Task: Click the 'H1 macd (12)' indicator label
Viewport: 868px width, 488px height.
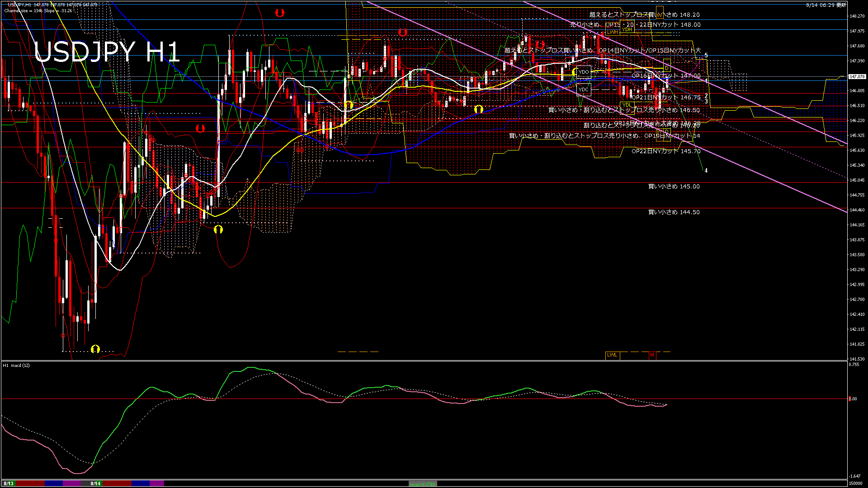Action: (x=16, y=365)
